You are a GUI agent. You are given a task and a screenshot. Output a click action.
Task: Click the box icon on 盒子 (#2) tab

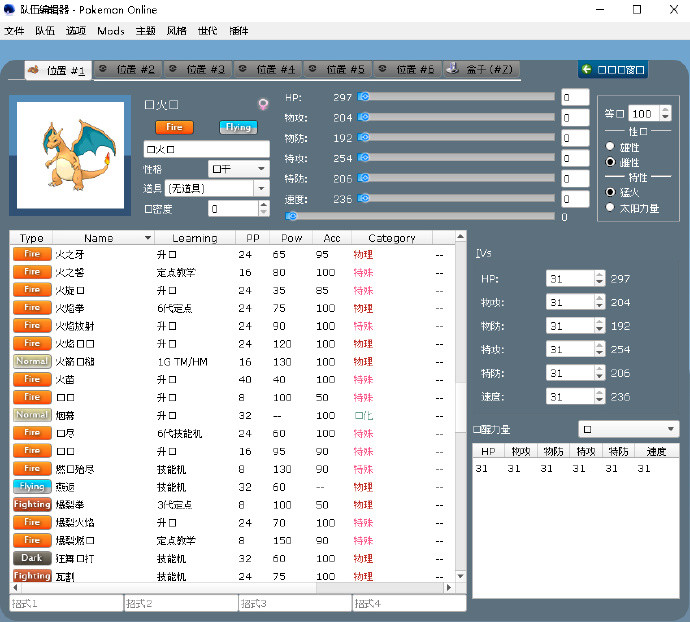[x=452, y=68]
